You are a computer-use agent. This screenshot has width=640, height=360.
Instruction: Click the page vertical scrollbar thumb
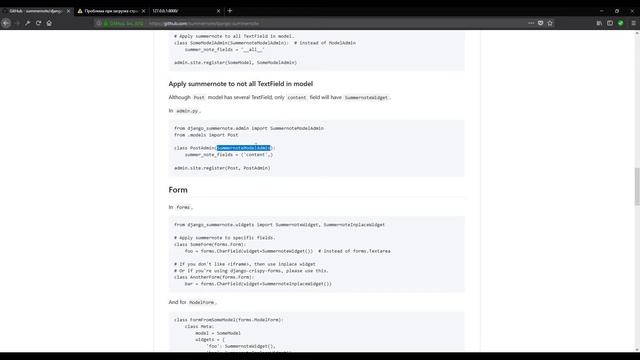click(x=637, y=187)
